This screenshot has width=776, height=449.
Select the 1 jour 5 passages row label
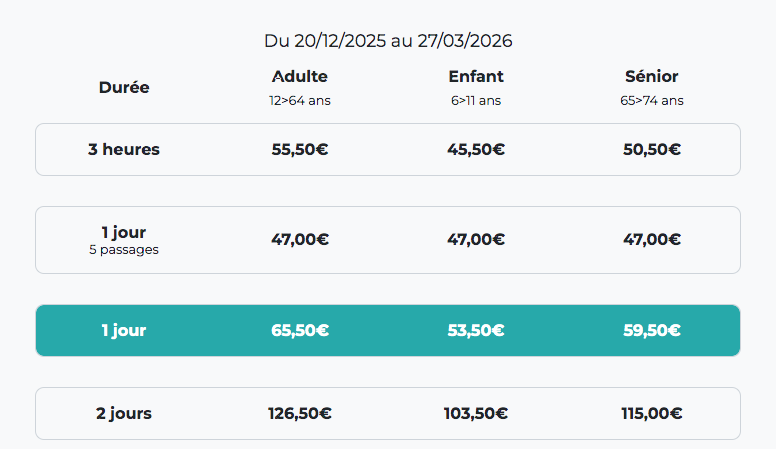click(x=124, y=240)
